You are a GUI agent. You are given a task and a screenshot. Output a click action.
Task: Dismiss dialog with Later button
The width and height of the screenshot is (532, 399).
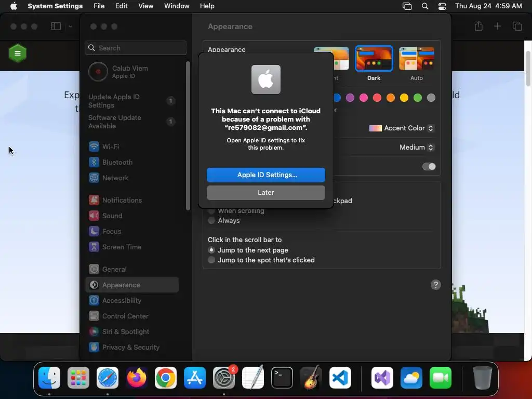click(266, 193)
